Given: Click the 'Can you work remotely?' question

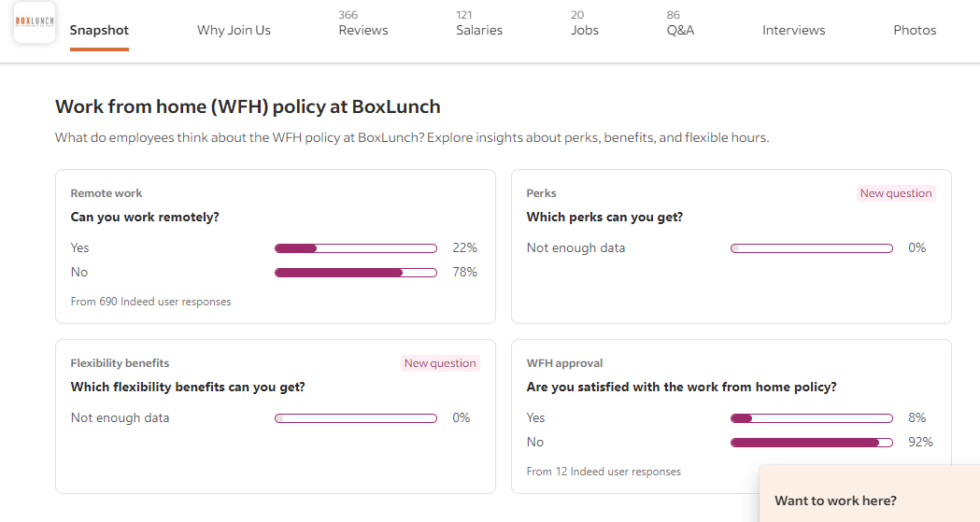Looking at the screenshot, I should click(x=144, y=217).
